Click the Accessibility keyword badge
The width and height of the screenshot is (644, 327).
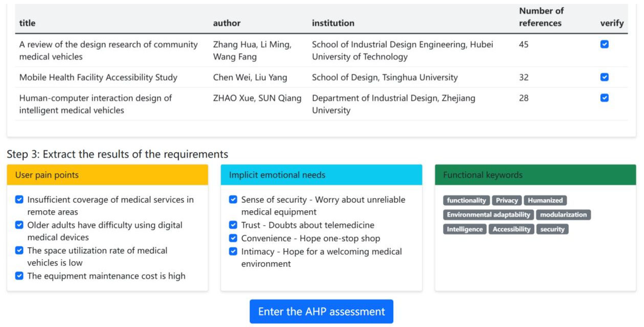coord(511,229)
